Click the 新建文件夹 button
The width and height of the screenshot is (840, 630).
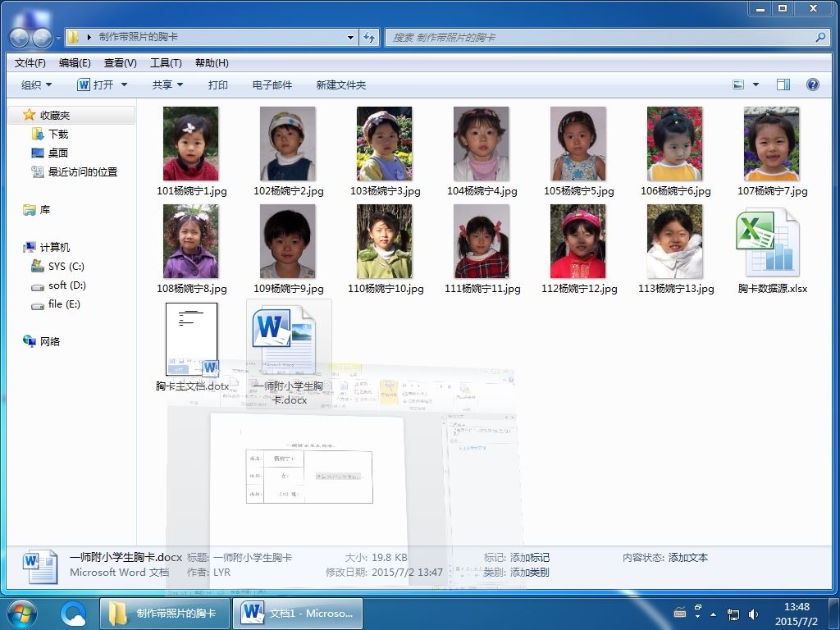(340, 84)
